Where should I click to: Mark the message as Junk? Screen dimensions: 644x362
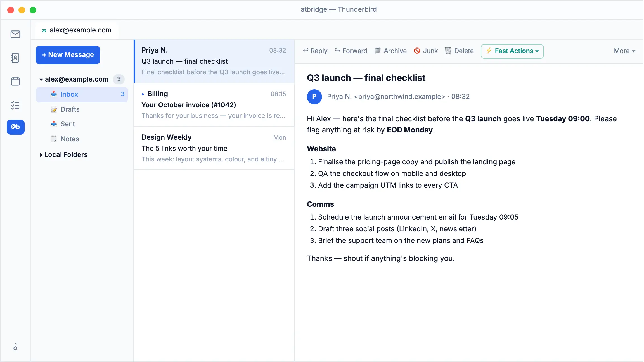point(426,51)
